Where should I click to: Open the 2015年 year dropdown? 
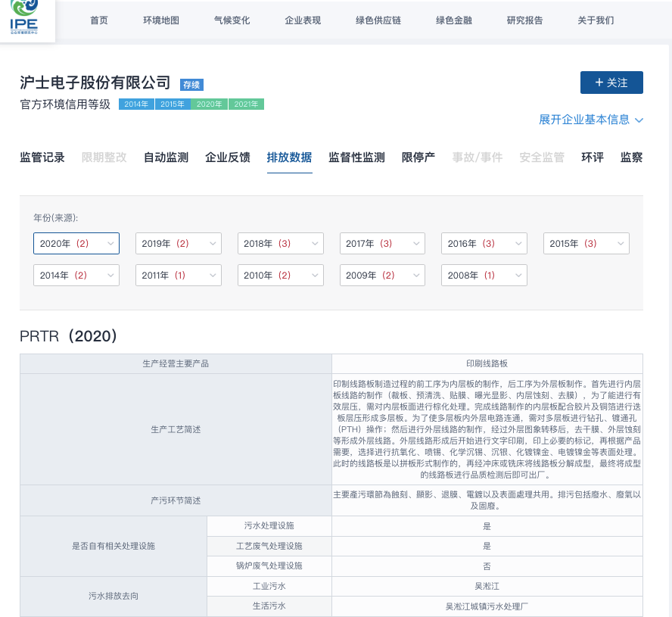[586, 244]
